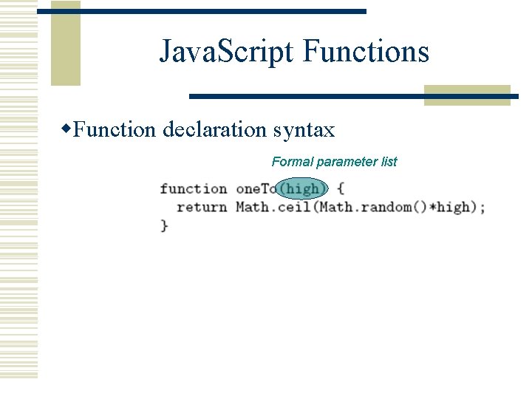This screenshot has height=399, width=532.
Task: Select the 'Function declaration syntax' bullet text
Action: [204, 130]
